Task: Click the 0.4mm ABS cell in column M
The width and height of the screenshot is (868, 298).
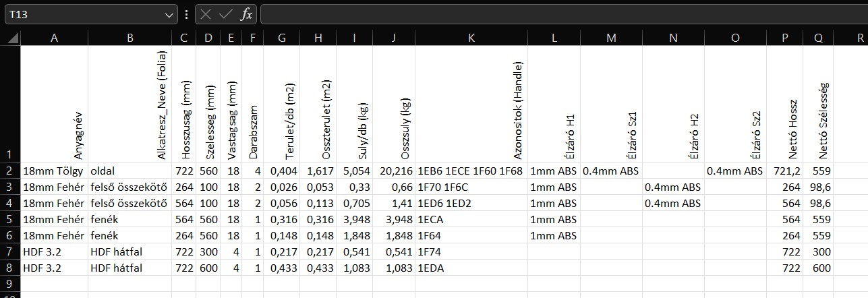Action: pos(611,170)
